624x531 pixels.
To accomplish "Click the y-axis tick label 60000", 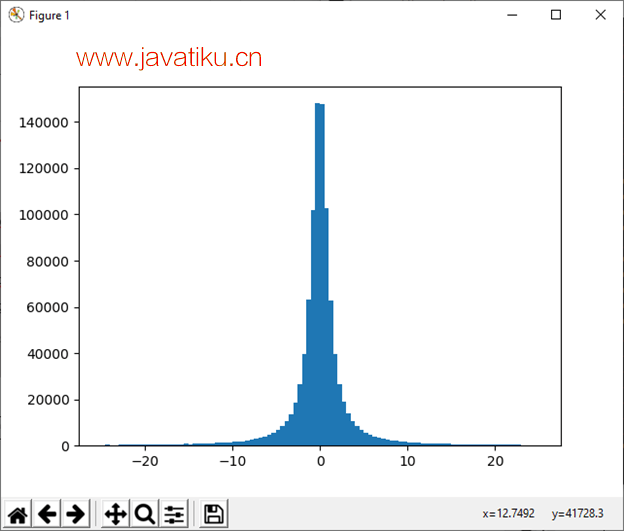I will point(48,308).
